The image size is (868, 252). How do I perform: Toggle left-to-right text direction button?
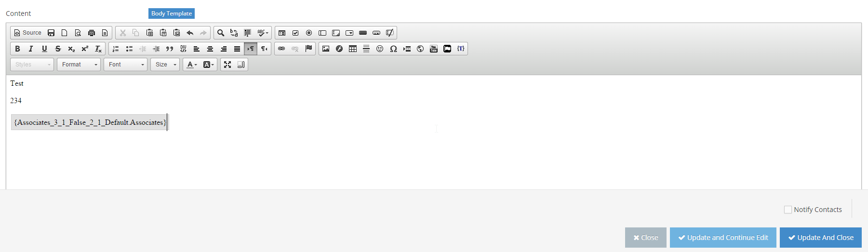[251, 49]
